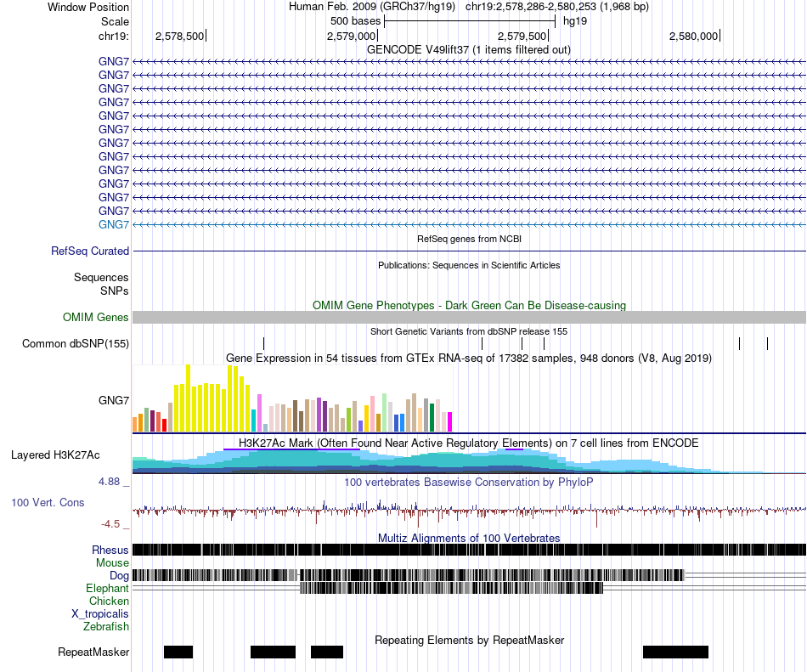807x672 pixels.
Task: Click the Window Position track label
Action: 88,7
